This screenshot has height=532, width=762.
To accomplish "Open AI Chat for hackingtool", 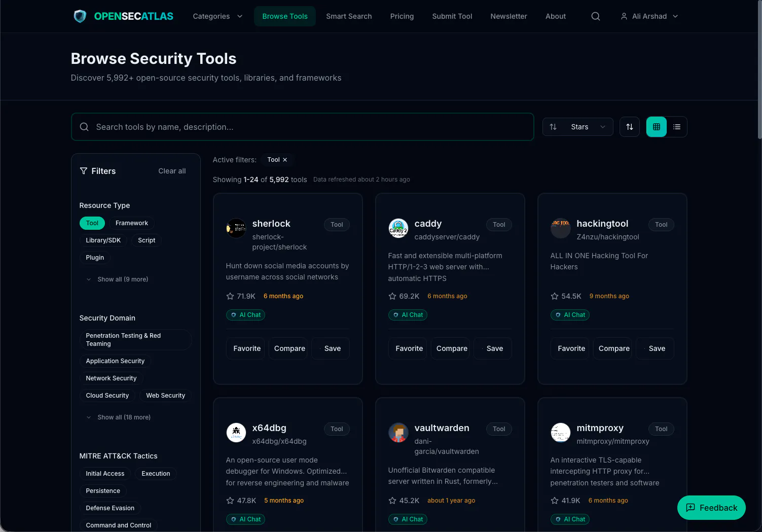I will click(570, 315).
